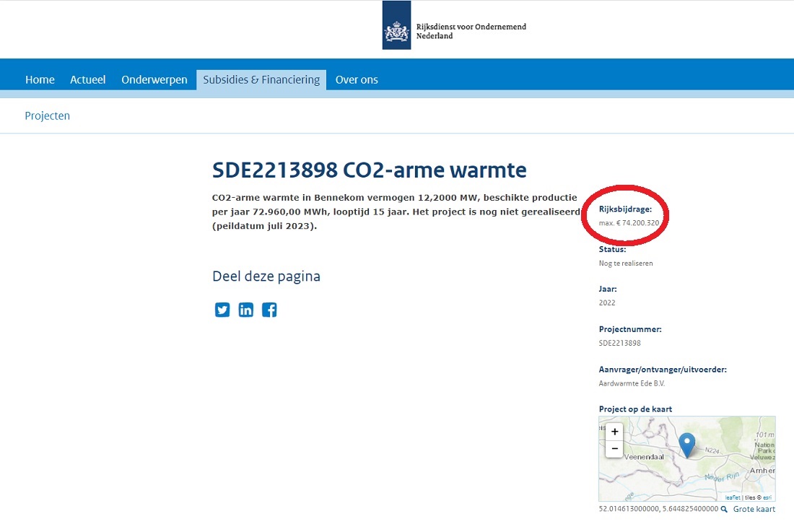The image size is (794, 532).
Task: Open the Grote kaart link
Action: pyautogui.click(x=754, y=509)
